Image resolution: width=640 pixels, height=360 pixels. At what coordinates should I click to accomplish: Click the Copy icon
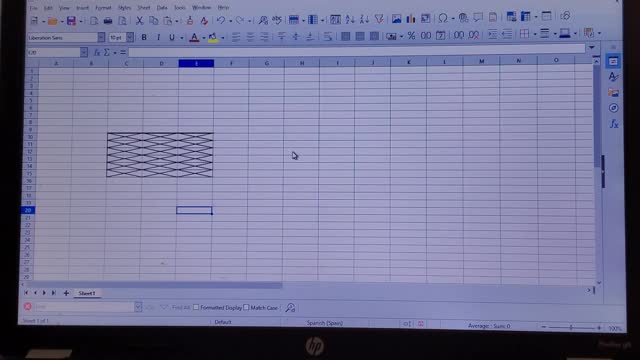[153, 20]
